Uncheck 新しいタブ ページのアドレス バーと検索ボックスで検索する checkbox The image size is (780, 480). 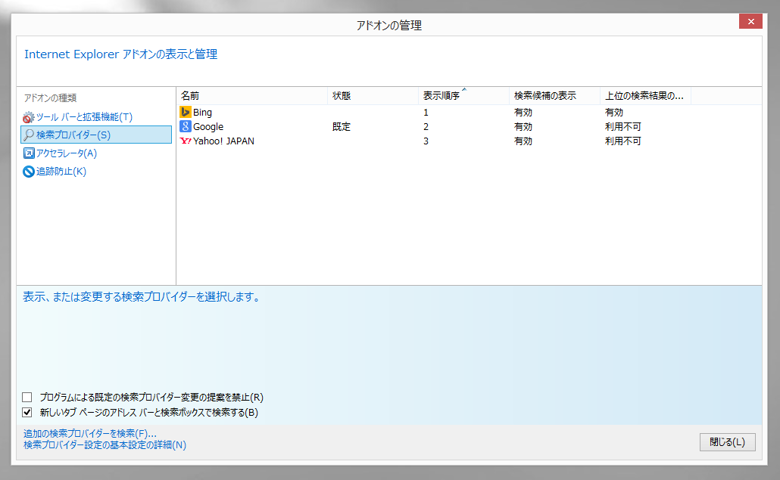click(27, 412)
